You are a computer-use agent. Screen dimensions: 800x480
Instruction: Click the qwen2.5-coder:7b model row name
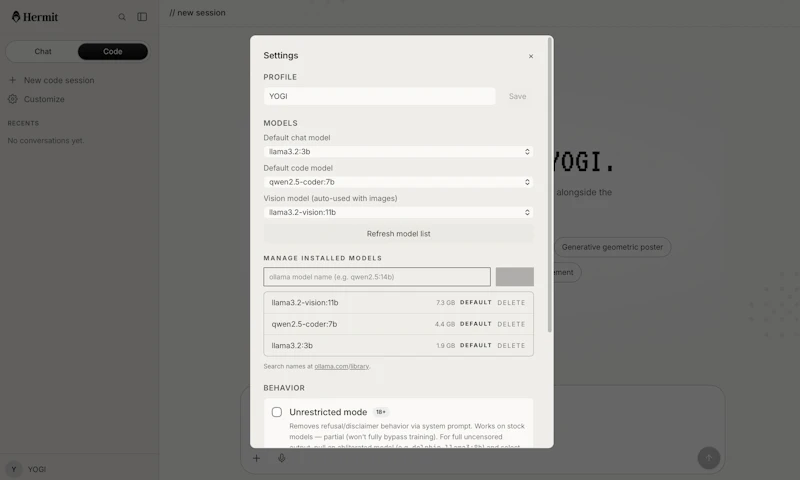(x=304, y=324)
